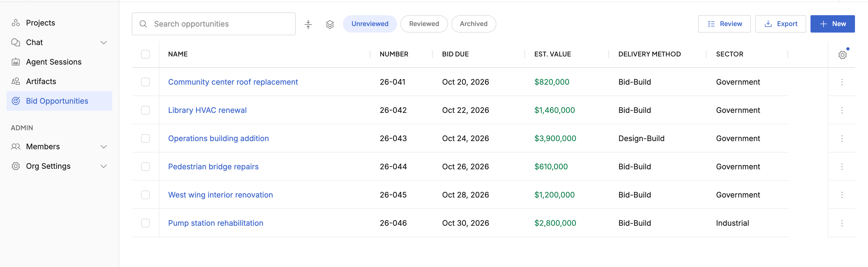
Task: Expand the Members section chevron
Action: pyautogui.click(x=104, y=147)
